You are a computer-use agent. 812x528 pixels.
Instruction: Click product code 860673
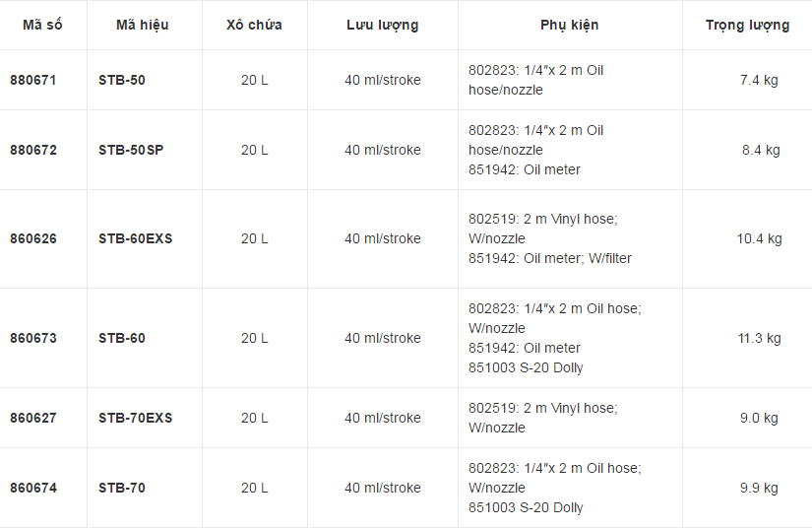point(33,338)
